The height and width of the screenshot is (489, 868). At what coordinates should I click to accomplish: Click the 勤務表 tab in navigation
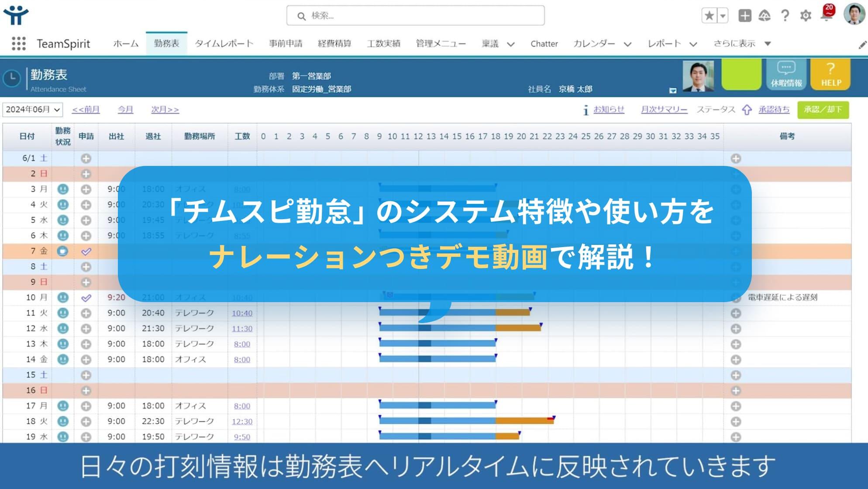[166, 43]
